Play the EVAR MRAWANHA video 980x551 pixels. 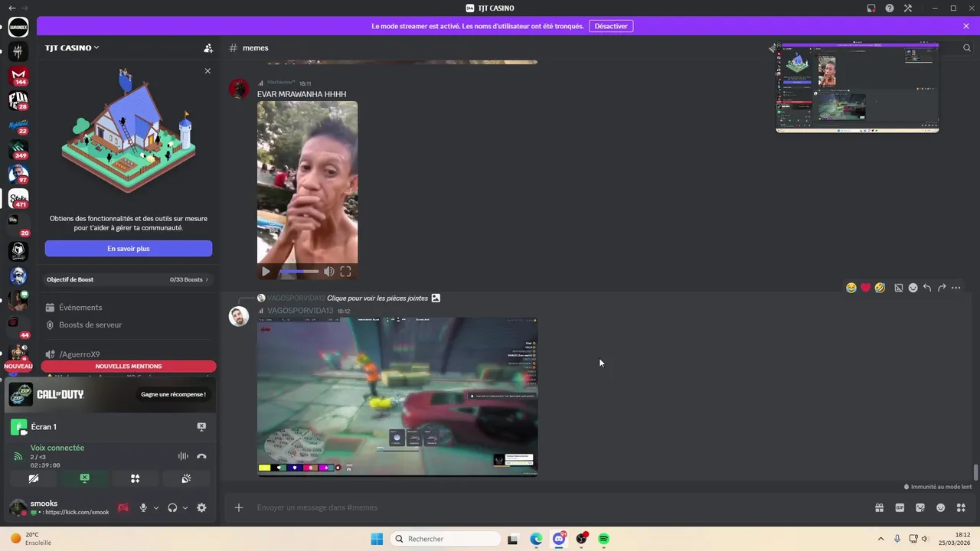[x=266, y=272]
